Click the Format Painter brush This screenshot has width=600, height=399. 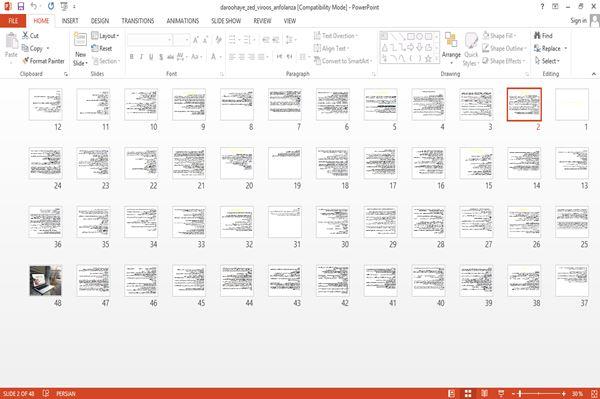[x=43, y=61]
